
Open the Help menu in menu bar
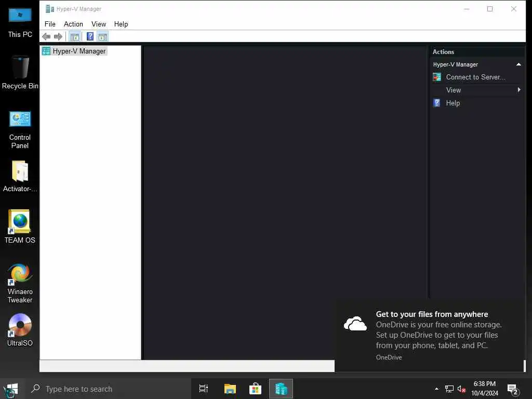point(121,24)
